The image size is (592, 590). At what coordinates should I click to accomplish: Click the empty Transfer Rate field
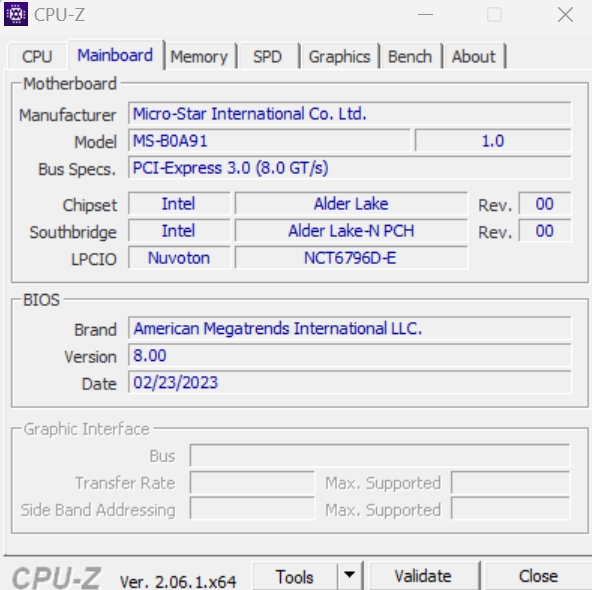[252, 482]
